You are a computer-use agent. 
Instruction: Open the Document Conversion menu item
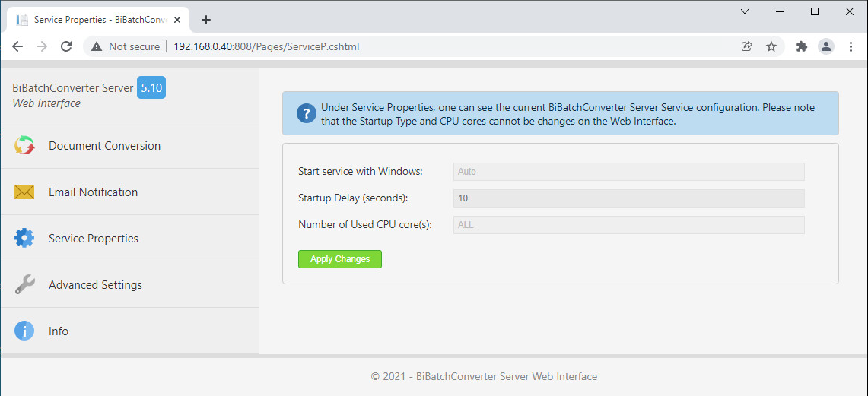pos(104,146)
